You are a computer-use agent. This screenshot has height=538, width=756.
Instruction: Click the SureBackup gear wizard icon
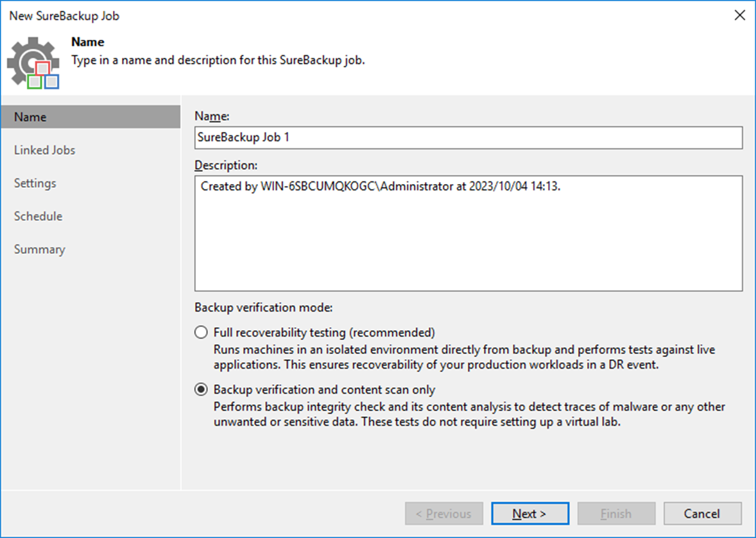coord(33,63)
